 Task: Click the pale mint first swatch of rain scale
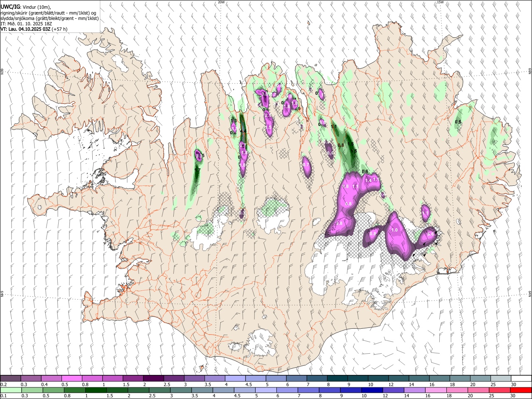(x=11, y=390)
